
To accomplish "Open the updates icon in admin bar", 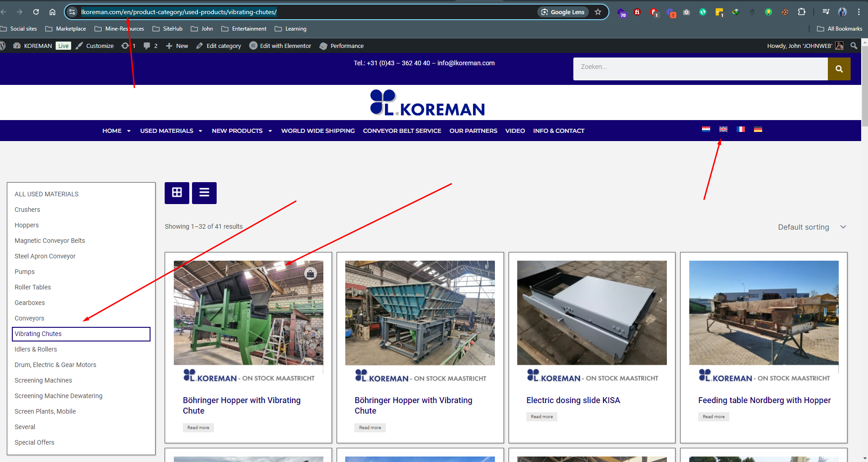I will coord(128,46).
